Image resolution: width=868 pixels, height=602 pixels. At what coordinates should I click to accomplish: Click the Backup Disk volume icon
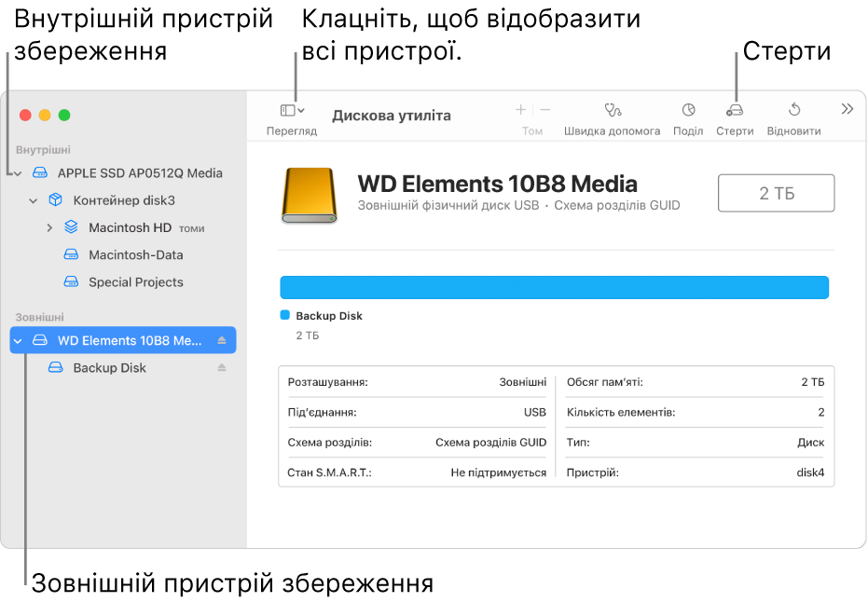(x=55, y=367)
